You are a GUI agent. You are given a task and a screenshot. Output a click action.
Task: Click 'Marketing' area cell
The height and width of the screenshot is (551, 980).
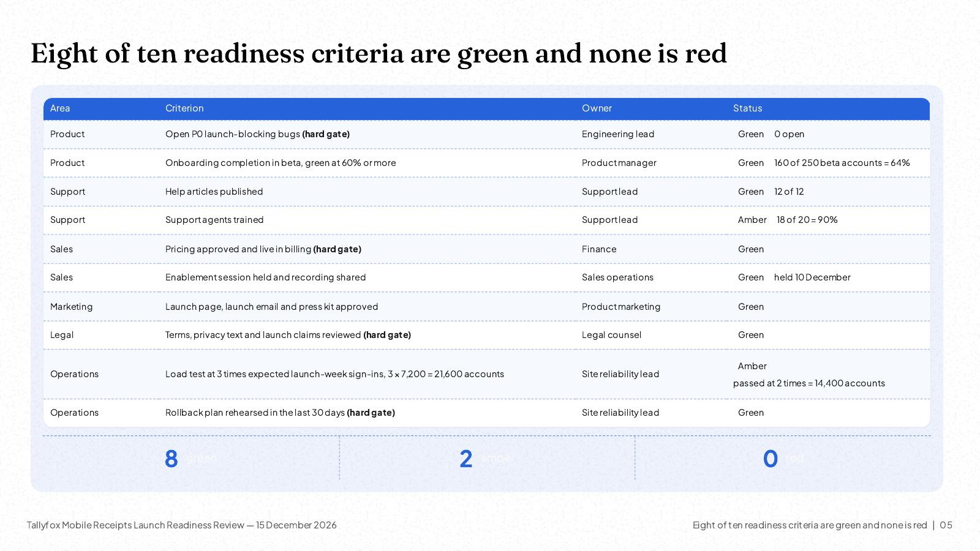(71, 307)
